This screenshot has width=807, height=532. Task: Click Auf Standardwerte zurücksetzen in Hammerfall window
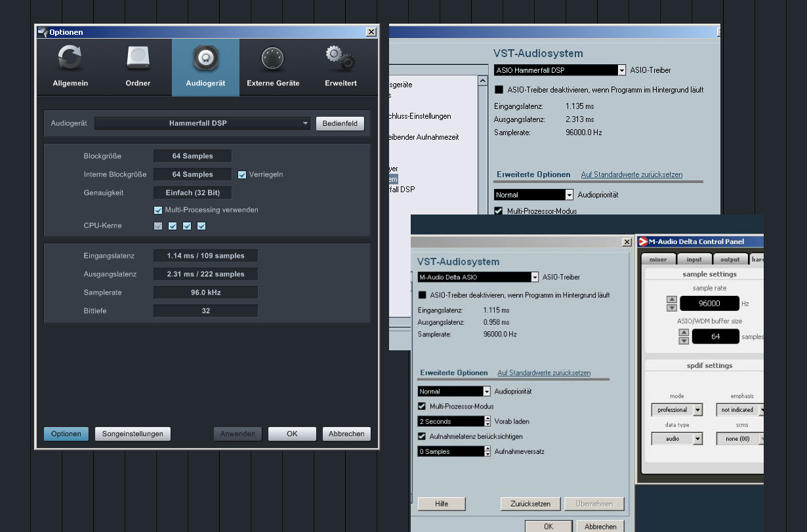coord(632,174)
